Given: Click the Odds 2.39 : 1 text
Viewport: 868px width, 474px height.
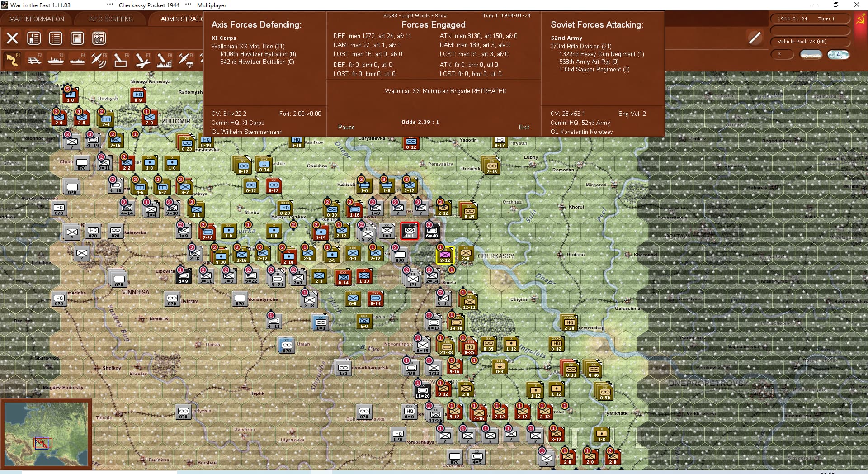Looking at the screenshot, I should pyautogui.click(x=420, y=122).
